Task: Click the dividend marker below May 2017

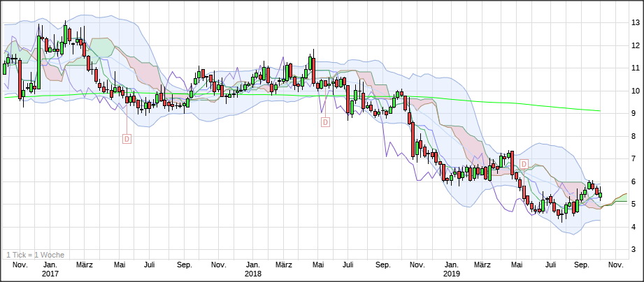Action: pos(127,139)
